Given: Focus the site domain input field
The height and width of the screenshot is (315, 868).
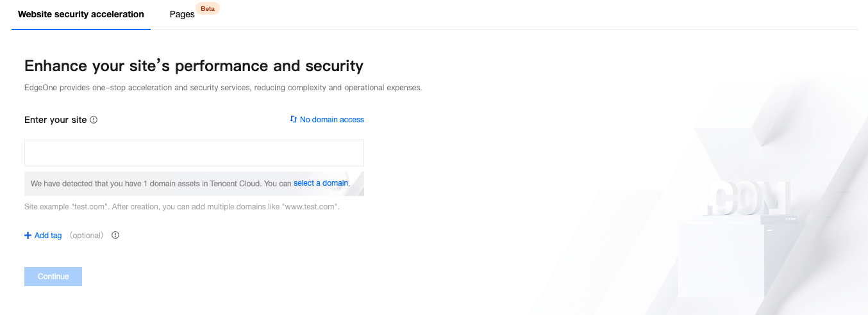Looking at the screenshot, I should pyautogui.click(x=194, y=153).
